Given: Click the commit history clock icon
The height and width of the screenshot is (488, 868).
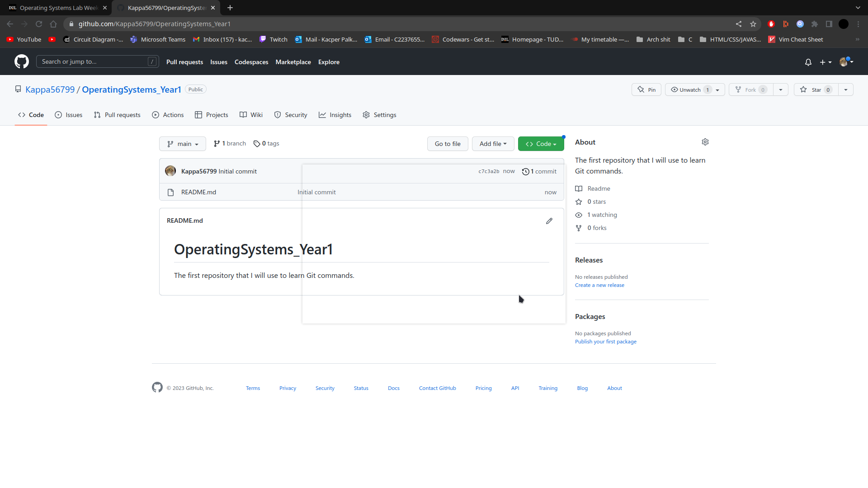Looking at the screenshot, I should coord(525,171).
